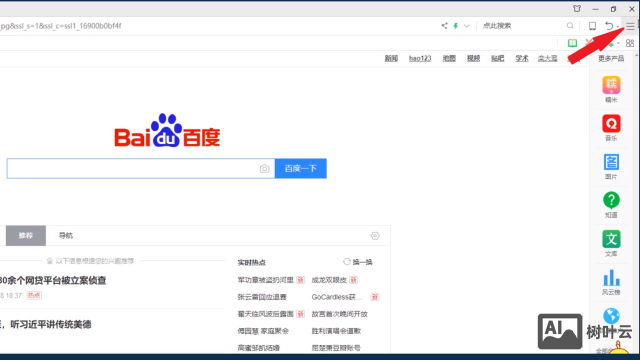Open the blue globe product icon

611,316
